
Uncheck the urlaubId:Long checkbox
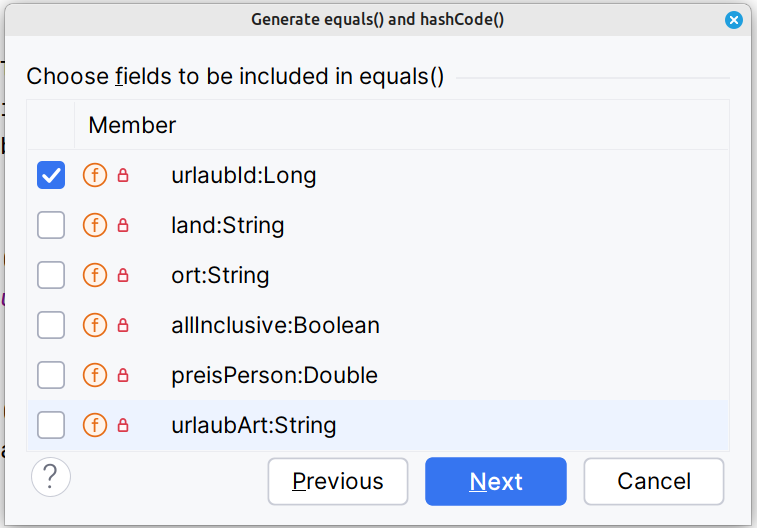coord(51,176)
